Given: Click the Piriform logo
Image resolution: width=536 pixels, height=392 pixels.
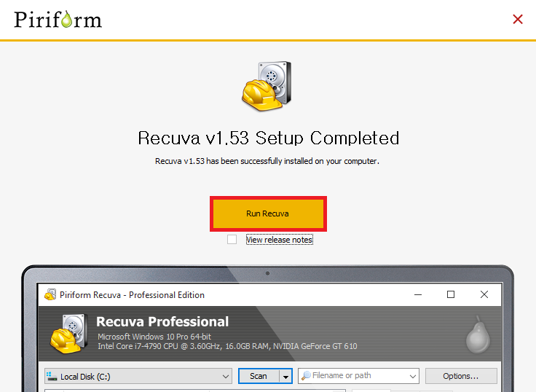Looking at the screenshot, I should 58,19.
